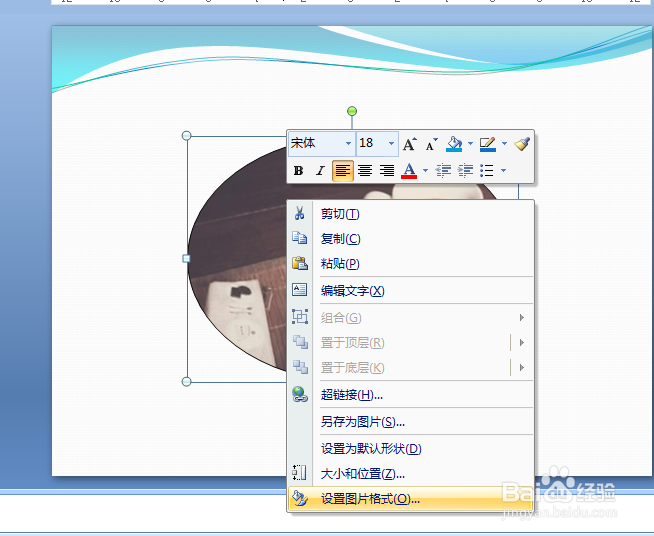654x536 pixels.
Task: Select the oval cropped picture
Action: [238, 259]
